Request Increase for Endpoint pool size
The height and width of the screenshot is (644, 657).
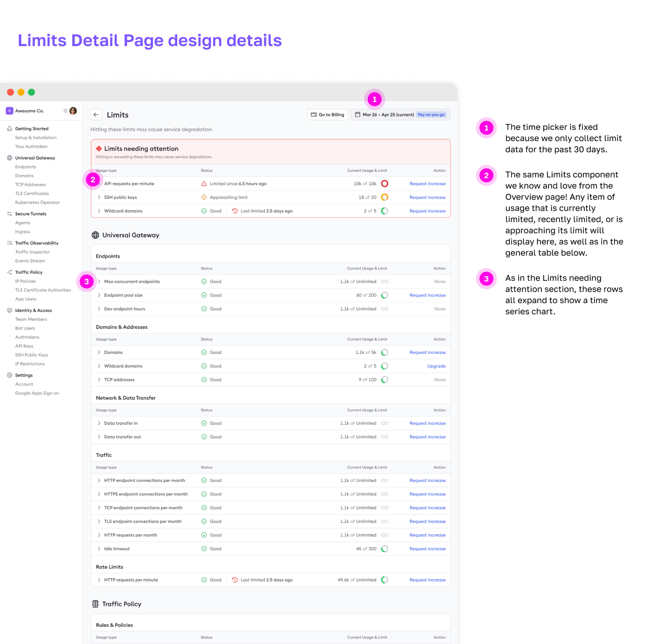427,295
